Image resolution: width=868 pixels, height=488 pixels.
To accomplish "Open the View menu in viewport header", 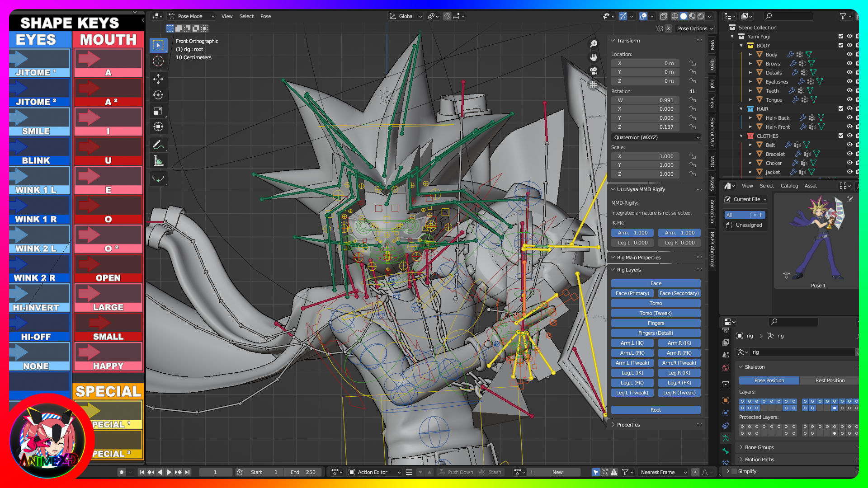I will [227, 16].
